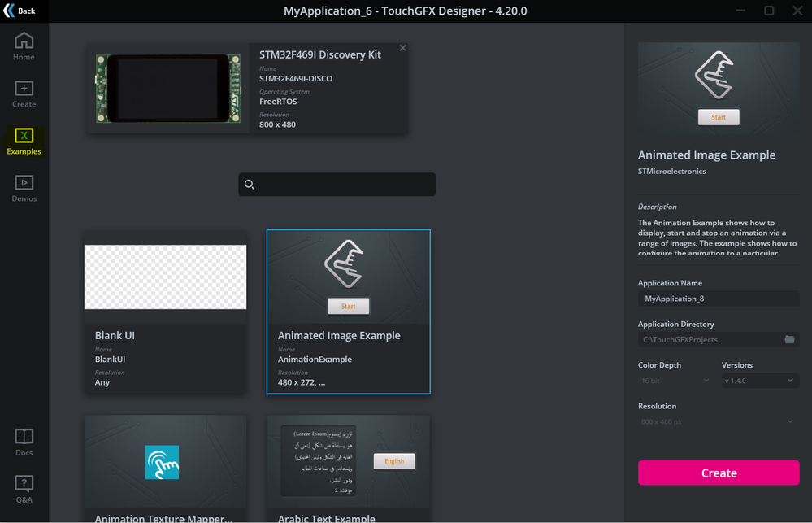The width and height of the screenshot is (812, 523).
Task: Open the Demos section in sidebar
Action: click(x=24, y=188)
